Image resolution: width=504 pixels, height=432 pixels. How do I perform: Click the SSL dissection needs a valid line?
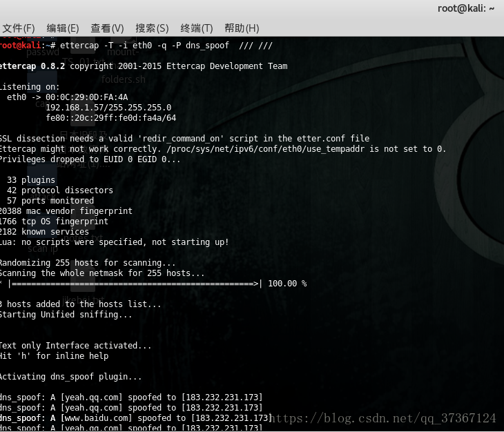[184, 139]
